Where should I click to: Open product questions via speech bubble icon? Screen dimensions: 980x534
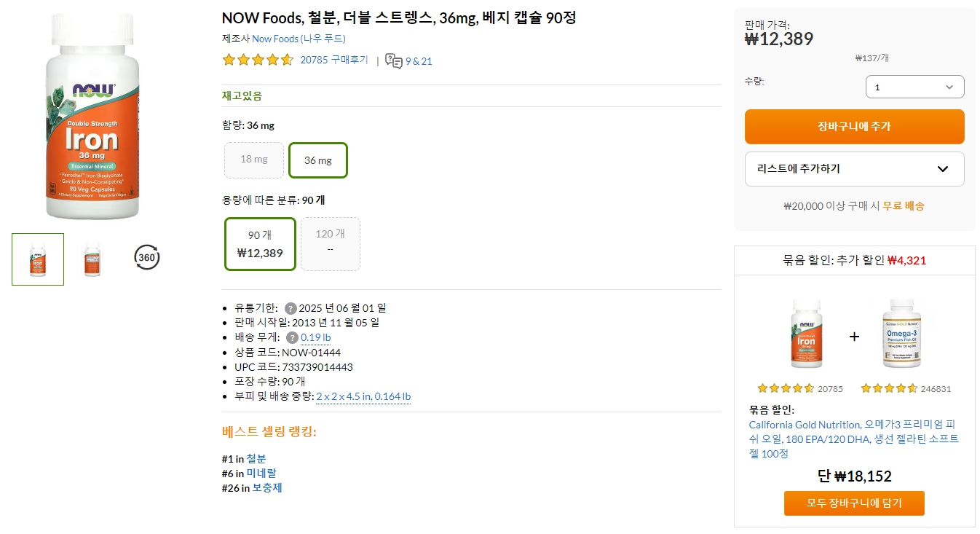click(394, 61)
